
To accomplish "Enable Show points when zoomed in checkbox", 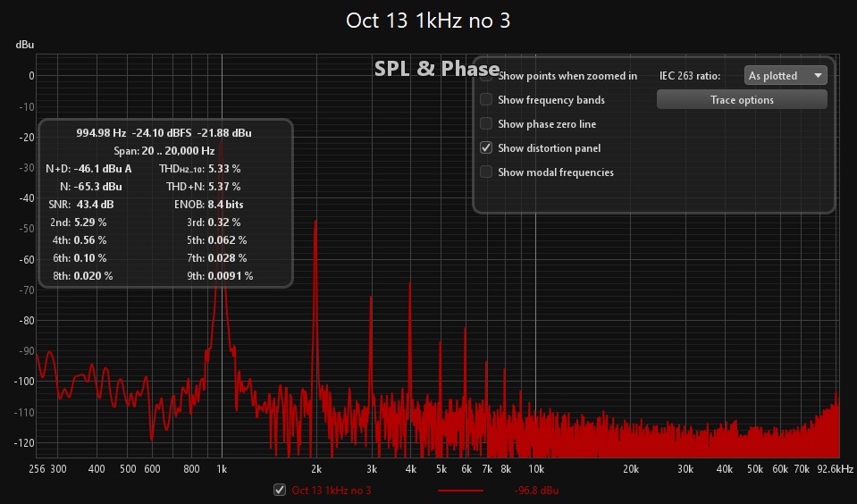I will 486,76.
